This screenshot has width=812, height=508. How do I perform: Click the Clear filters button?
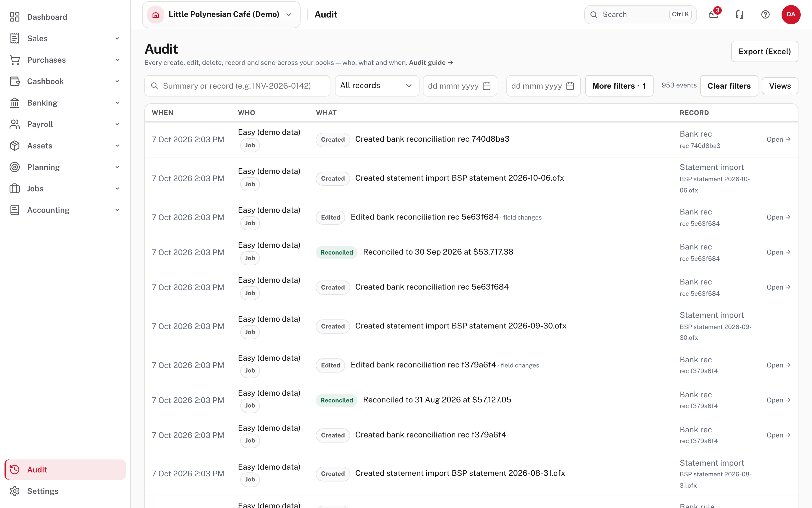pos(729,86)
